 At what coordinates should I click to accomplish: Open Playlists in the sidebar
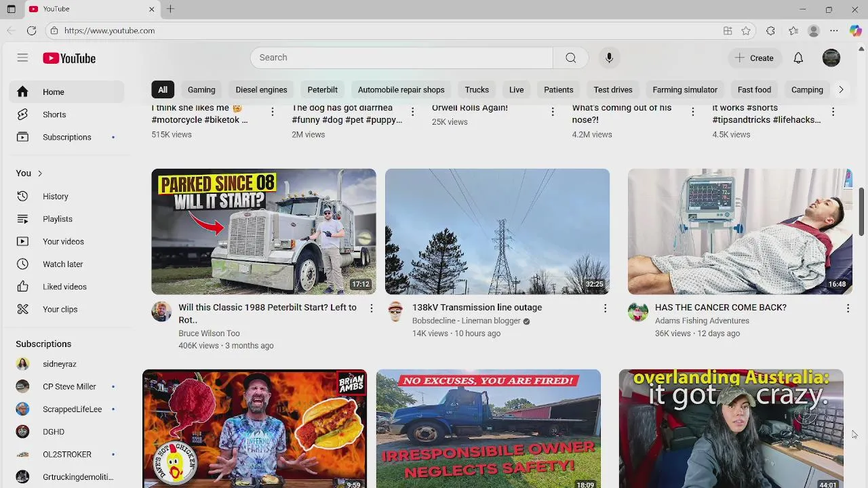(66, 219)
